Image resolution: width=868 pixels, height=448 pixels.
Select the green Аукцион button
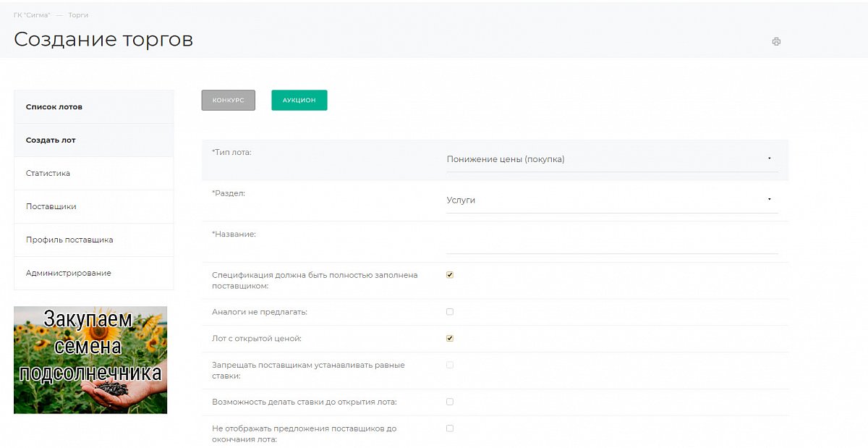(299, 101)
